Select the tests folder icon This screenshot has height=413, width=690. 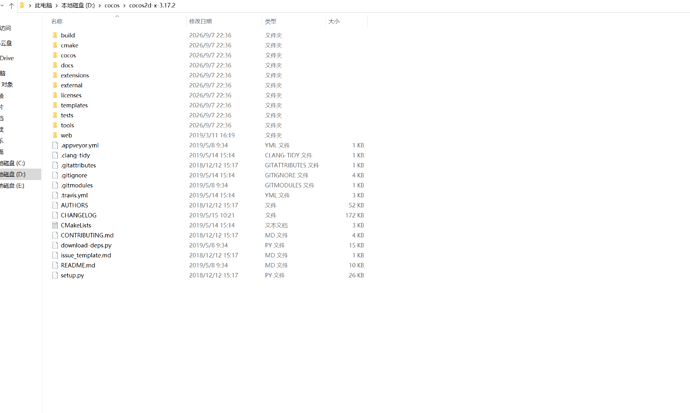(x=55, y=115)
